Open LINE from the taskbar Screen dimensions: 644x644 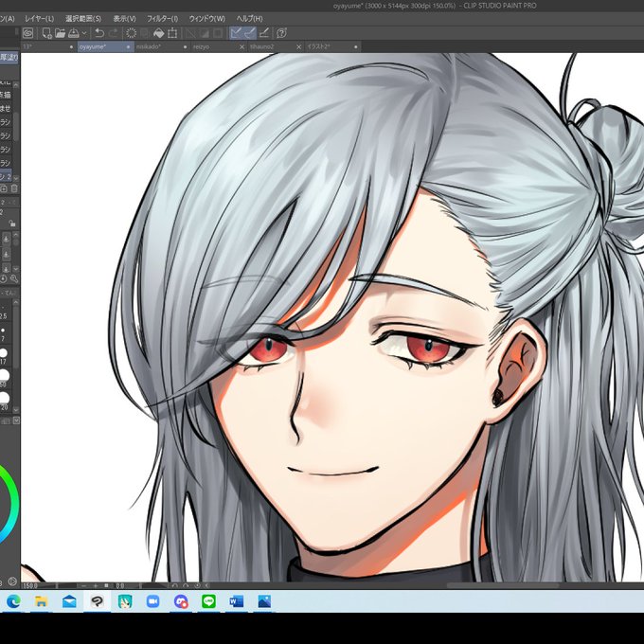(208, 601)
